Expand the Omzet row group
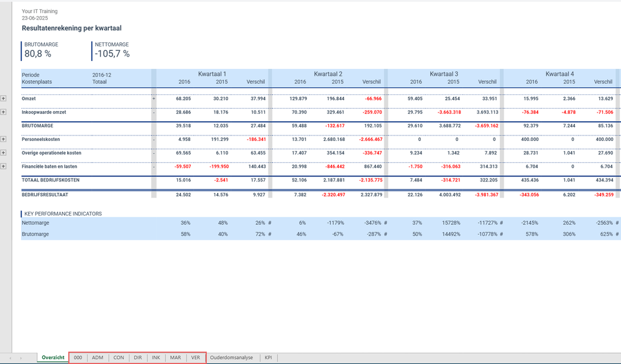Viewport: 621px width, 364px height. coord(3,99)
